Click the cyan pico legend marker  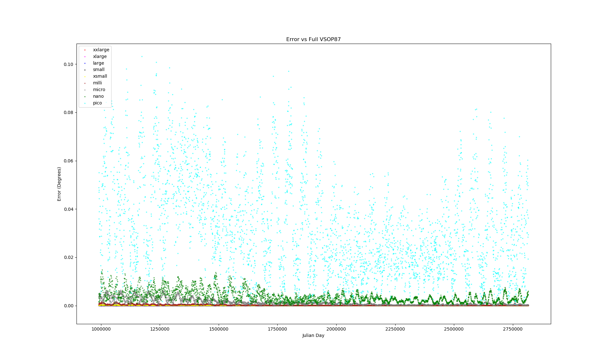click(85, 103)
